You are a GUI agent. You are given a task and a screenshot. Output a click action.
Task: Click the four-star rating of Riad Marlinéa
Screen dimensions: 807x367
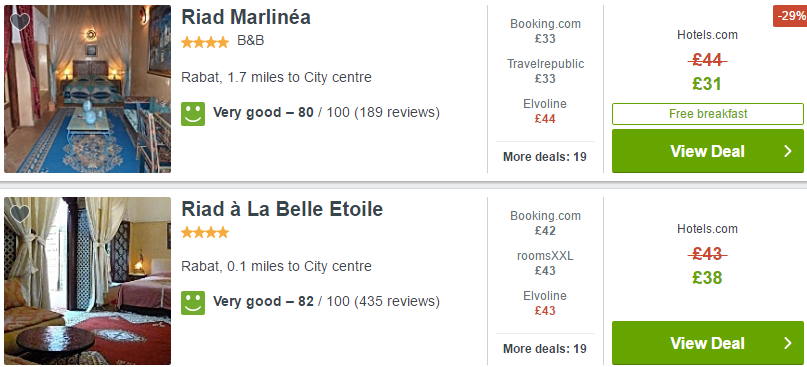[x=205, y=42]
